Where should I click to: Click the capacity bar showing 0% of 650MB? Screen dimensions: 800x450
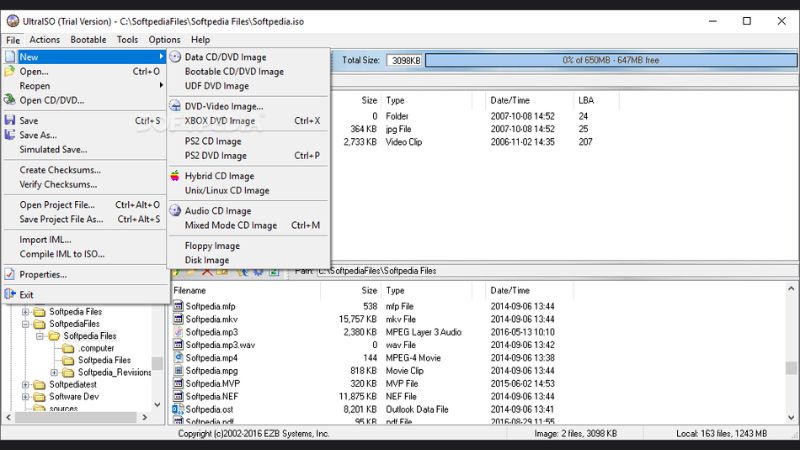click(x=611, y=60)
